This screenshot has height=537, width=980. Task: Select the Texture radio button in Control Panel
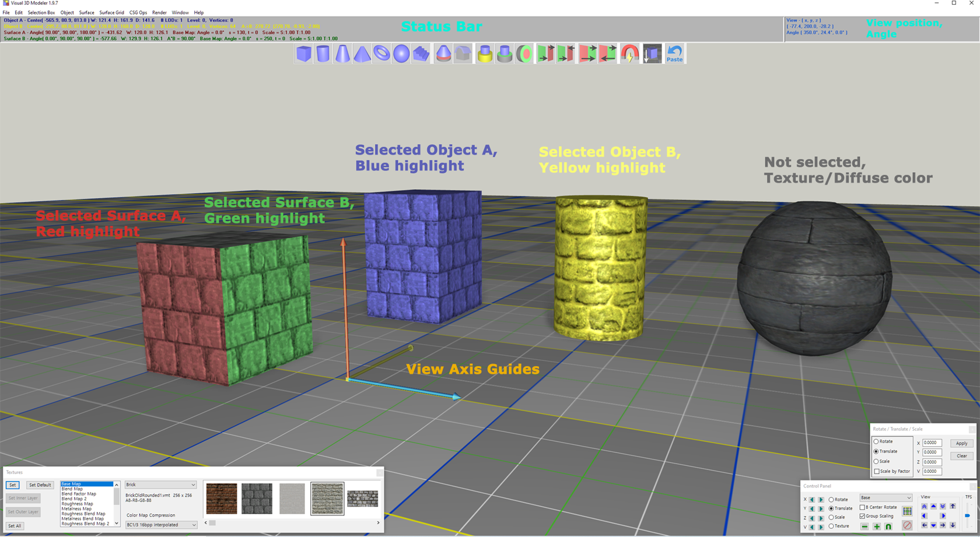click(831, 527)
